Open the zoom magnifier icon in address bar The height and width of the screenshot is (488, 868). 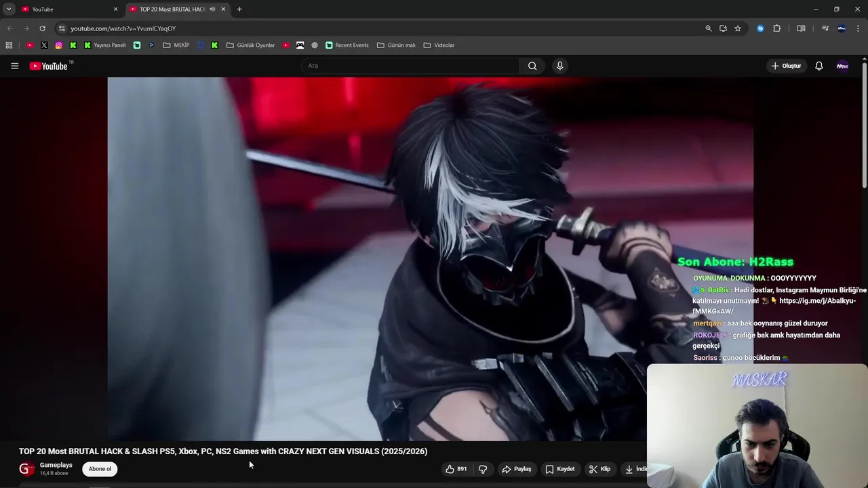(x=709, y=28)
